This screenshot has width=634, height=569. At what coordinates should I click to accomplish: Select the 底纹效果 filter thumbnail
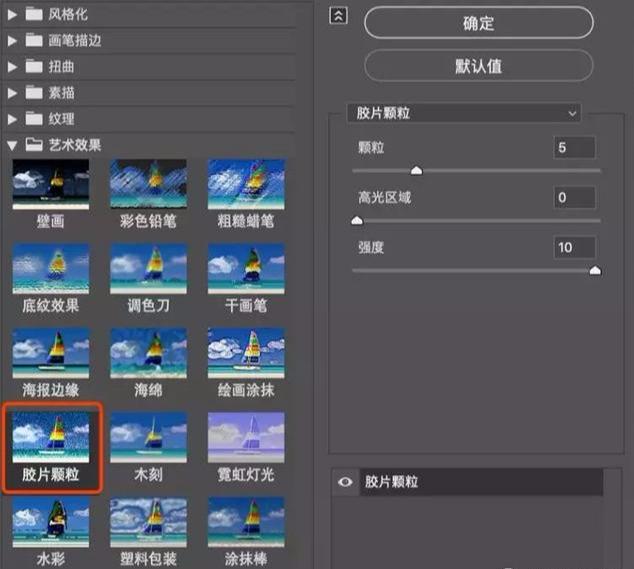click(51, 269)
